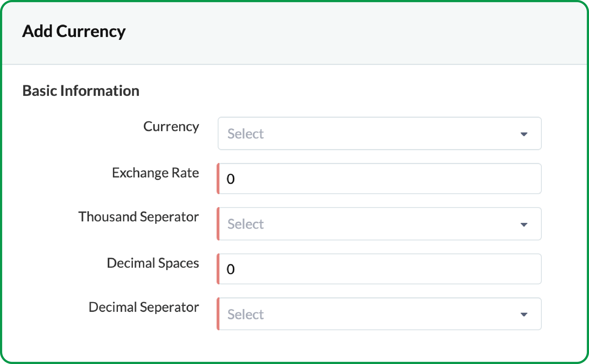Click the Decimal Spaces label
The image size is (589, 364).
pyautogui.click(x=153, y=263)
